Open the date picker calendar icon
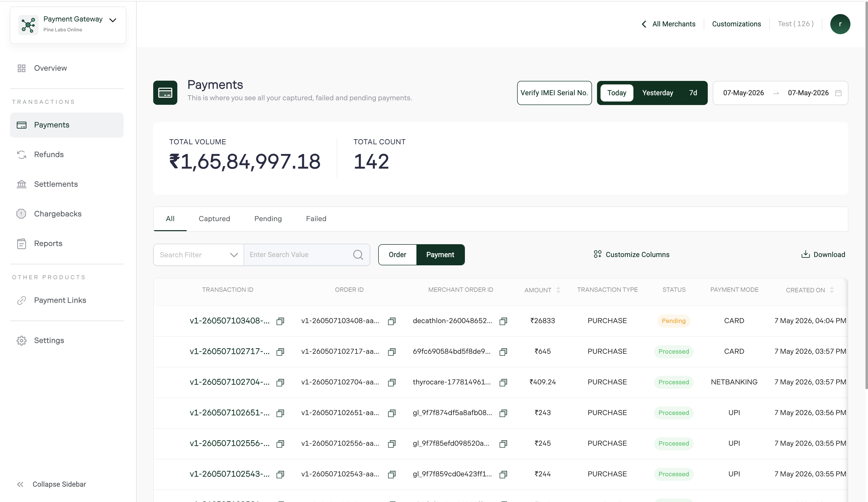Viewport: 868px width, 502px height. click(838, 93)
